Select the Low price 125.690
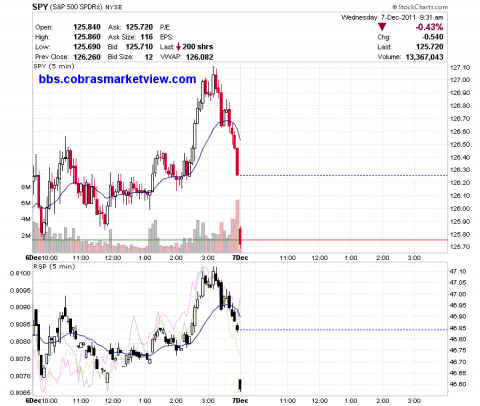 coord(87,47)
